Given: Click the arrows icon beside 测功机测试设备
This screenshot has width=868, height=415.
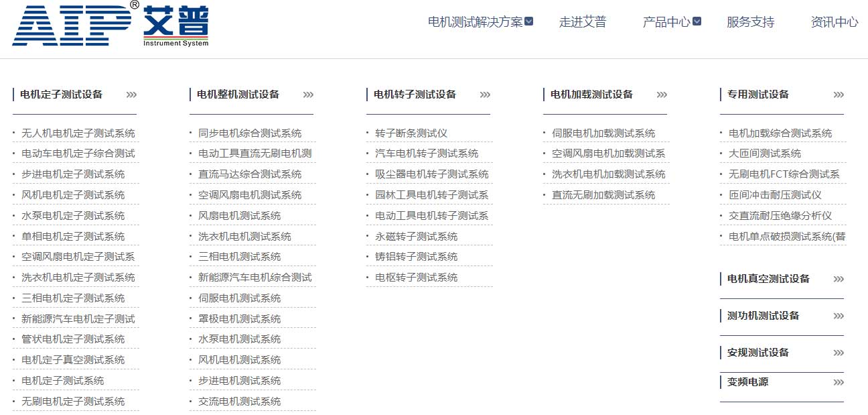Looking at the screenshot, I should (838, 316).
